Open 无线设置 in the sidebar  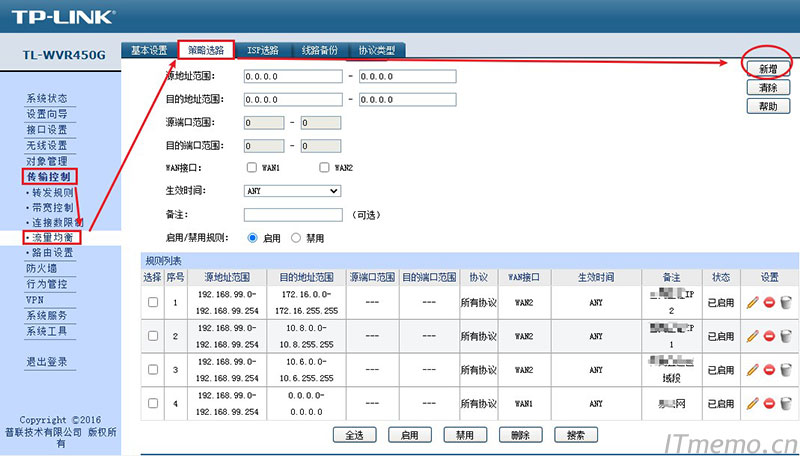pos(47,145)
